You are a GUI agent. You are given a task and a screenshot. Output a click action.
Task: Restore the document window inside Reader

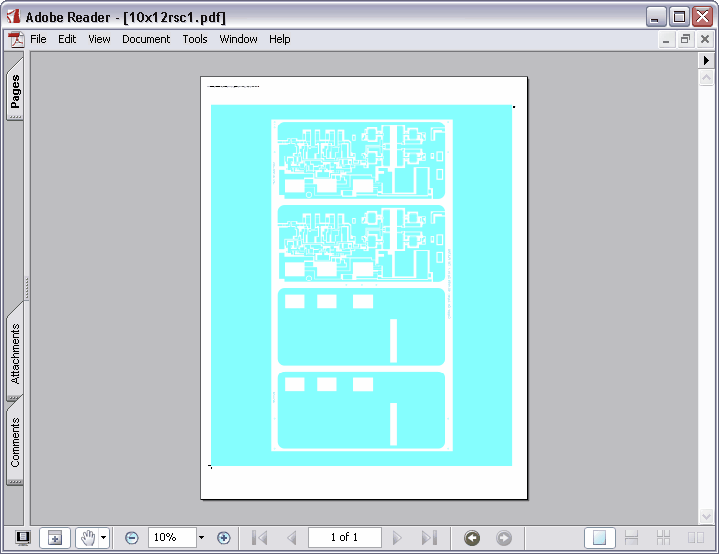tap(685, 40)
